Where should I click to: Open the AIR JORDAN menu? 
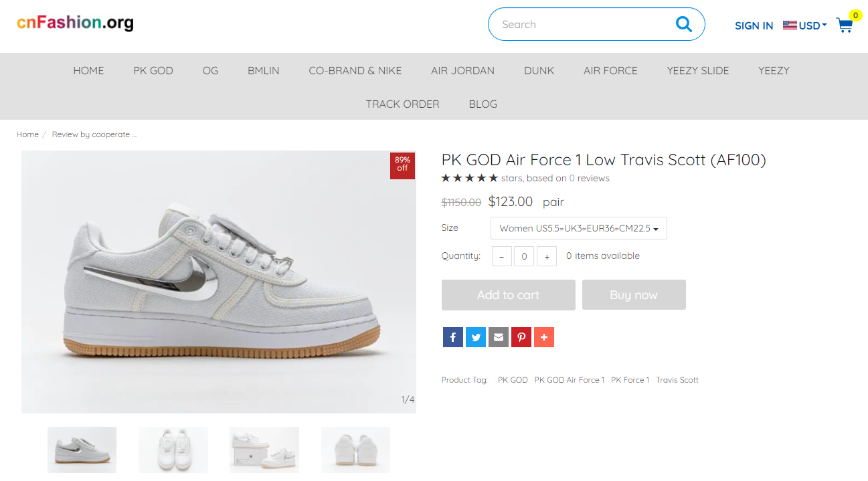click(462, 70)
